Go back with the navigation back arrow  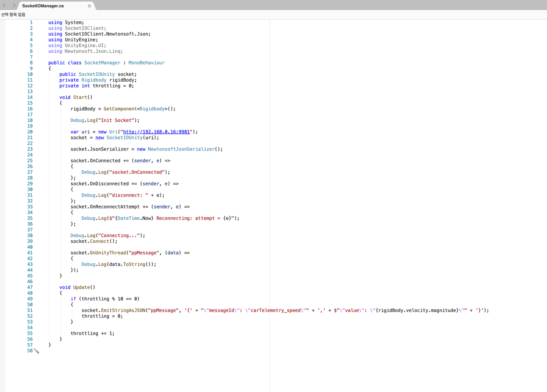pos(5,6)
